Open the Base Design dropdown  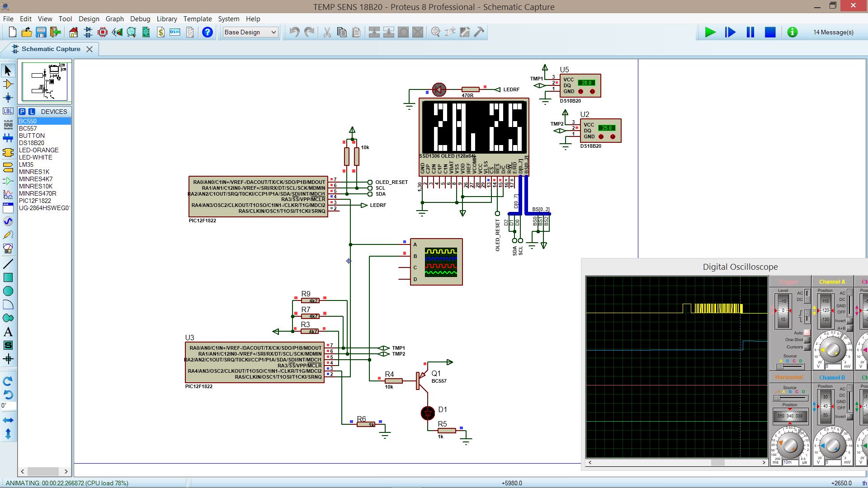coord(250,32)
